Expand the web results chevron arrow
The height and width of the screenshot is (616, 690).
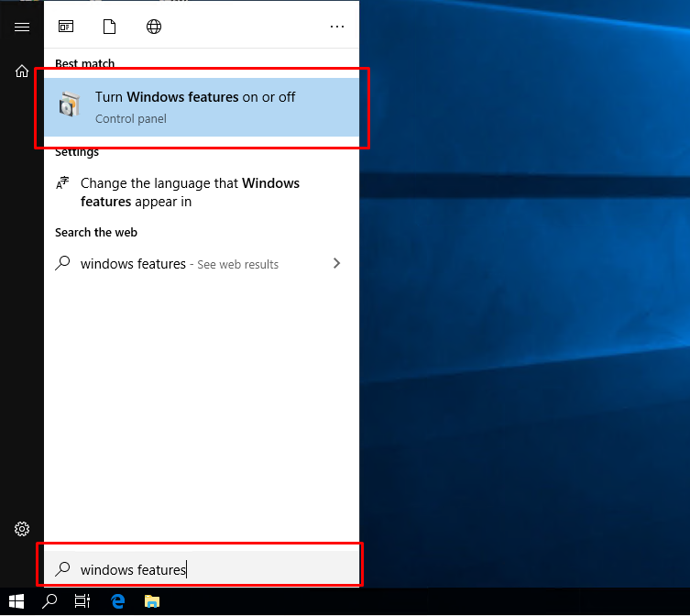(336, 263)
